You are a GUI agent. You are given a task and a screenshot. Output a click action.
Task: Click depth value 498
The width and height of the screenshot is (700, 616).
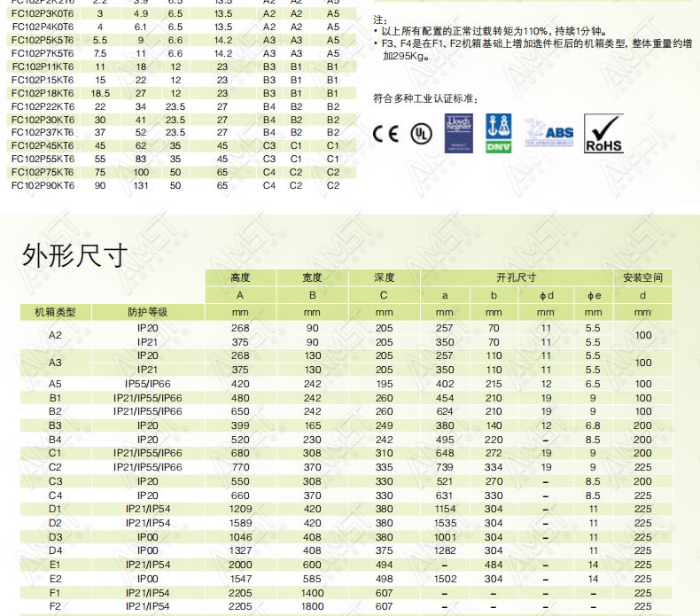(x=384, y=580)
